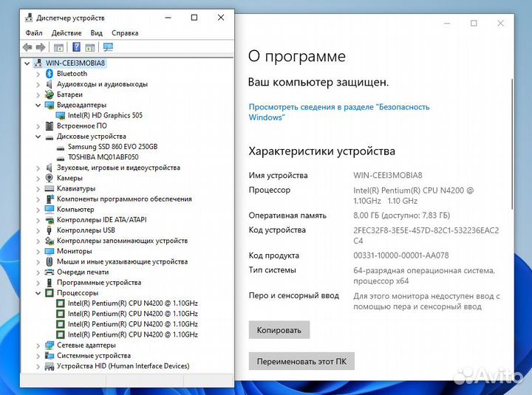Click the Компьютер monitor icon
The width and height of the screenshot is (532, 395).
tap(50, 209)
